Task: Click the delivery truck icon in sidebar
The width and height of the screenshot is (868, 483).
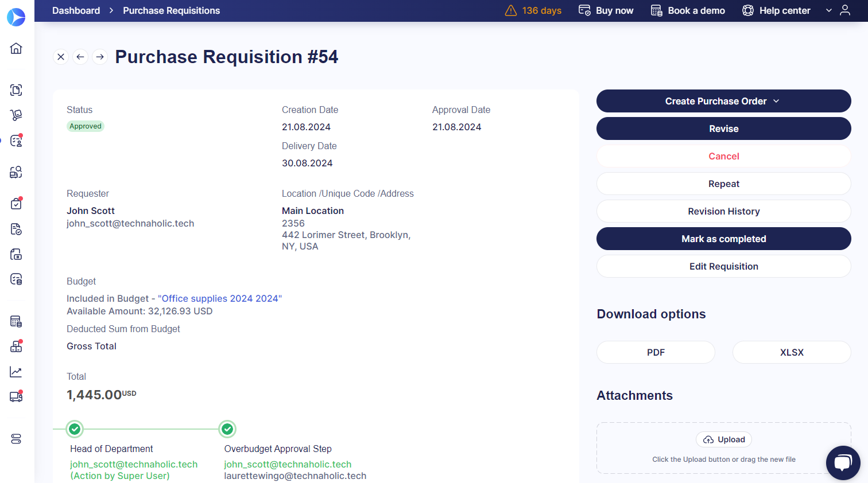Action: click(15, 396)
